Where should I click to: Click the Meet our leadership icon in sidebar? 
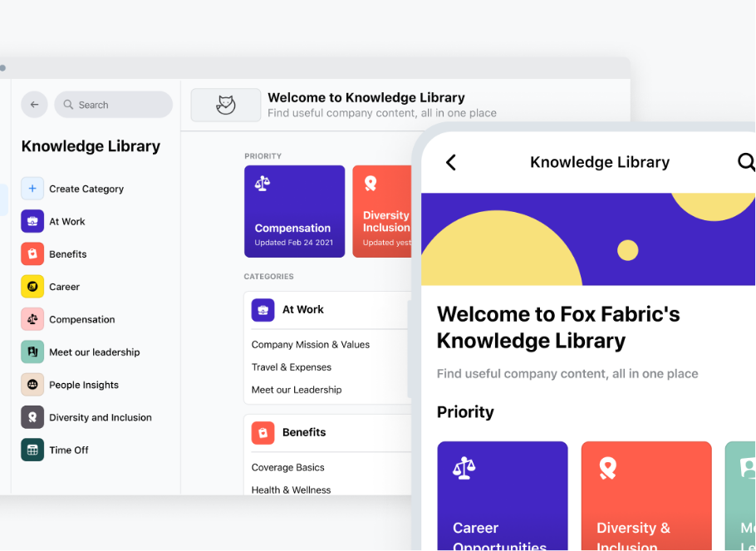32,352
